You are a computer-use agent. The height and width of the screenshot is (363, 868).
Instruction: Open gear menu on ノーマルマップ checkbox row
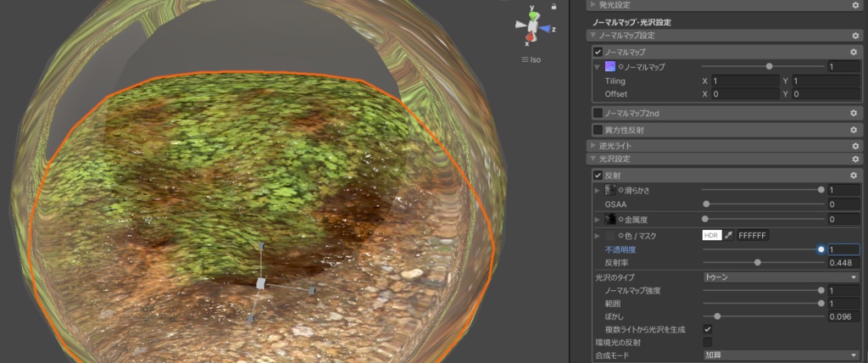click(x=853, y=52)
